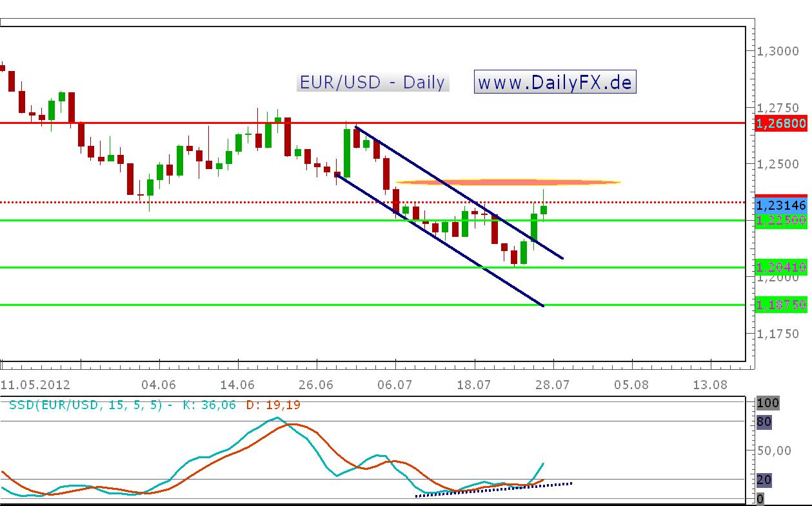
Task: Select the orange resistance zone ellipse
Action: [508, 183]
